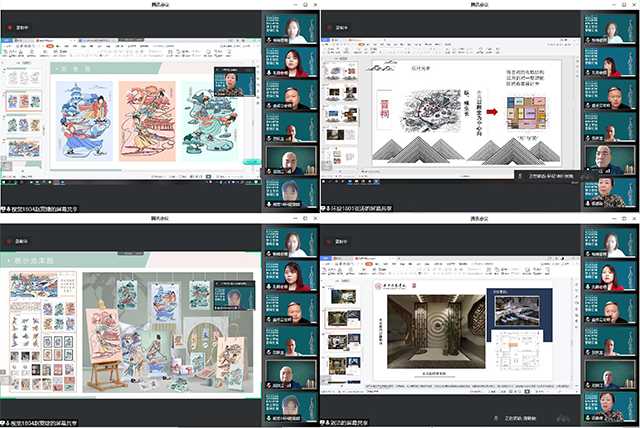The image size is (640, 428).
Task: Click bottom participant video tile in bottom-left meeting
Action: pos(289,408)
